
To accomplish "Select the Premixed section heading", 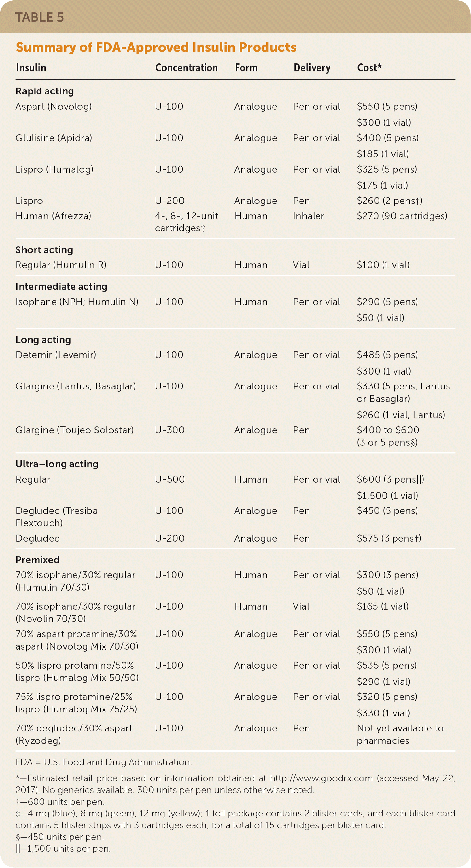I will coord(37,560).
